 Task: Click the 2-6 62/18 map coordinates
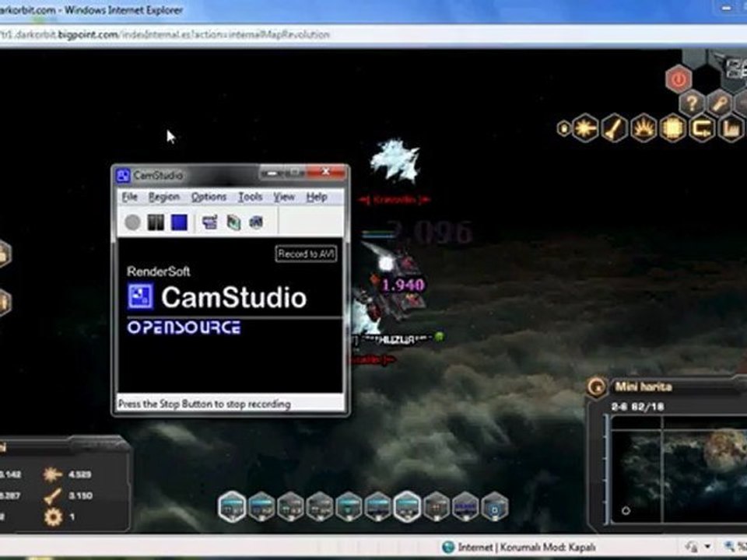[637, 407]
